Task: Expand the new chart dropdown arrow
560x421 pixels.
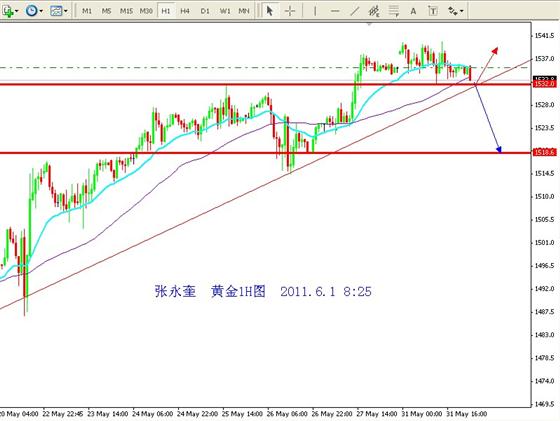Action: [16, 11]
